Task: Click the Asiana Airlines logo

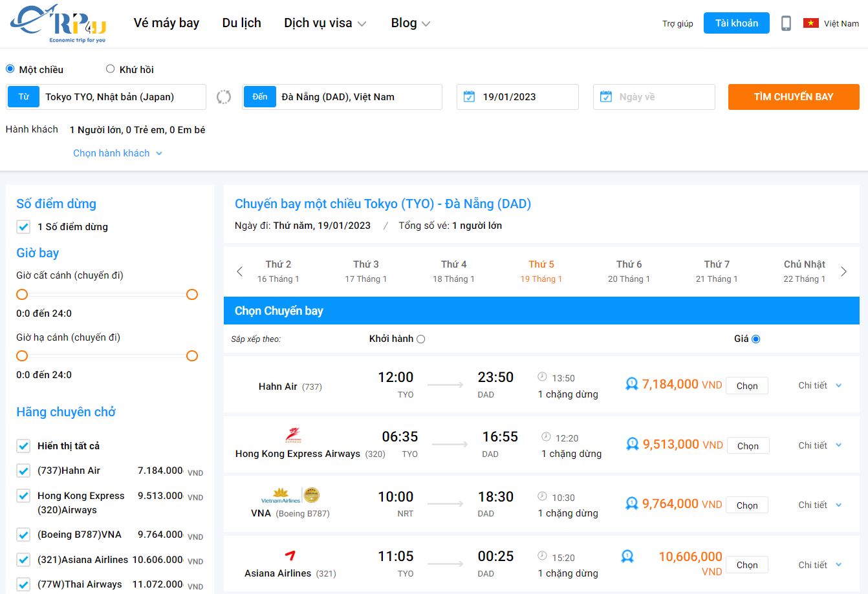Action: (289, 557)
